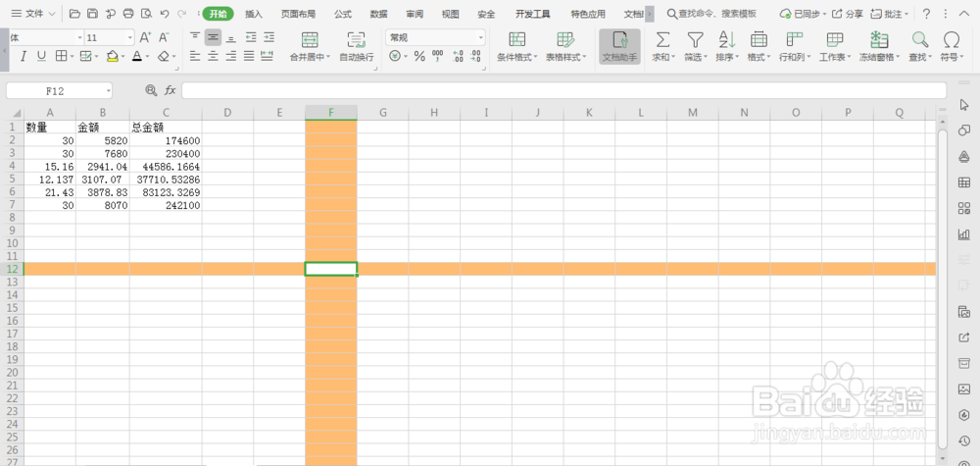Click the percent style icon
Viewport: 980px width, 466px height.
[419, 56]
